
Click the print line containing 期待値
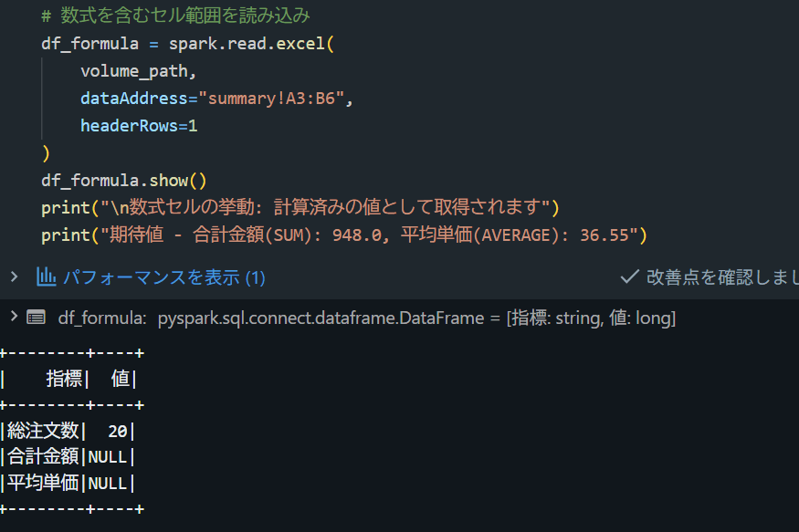pyautogui.click(x=344, y=235)
